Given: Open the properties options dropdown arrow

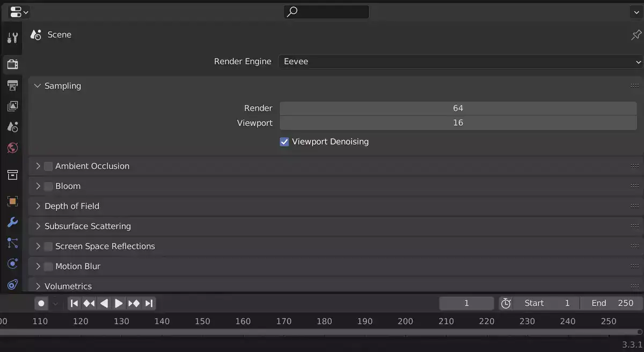Looking at the screenshot, I should tap(636, 12).
